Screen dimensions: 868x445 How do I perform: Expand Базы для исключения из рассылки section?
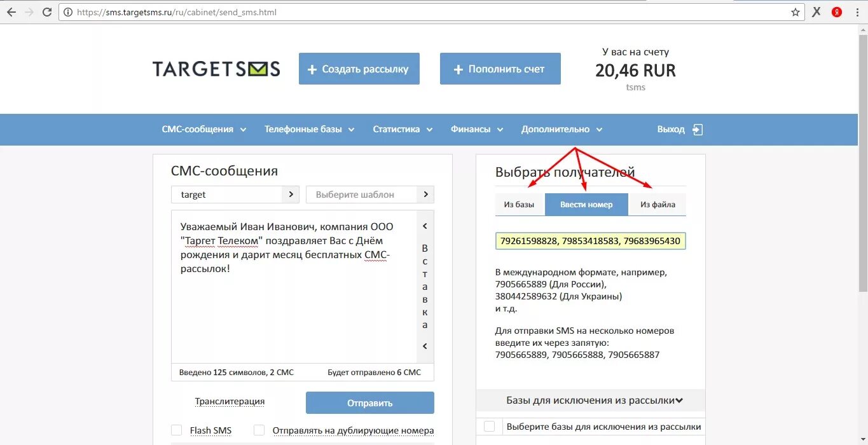590,400
